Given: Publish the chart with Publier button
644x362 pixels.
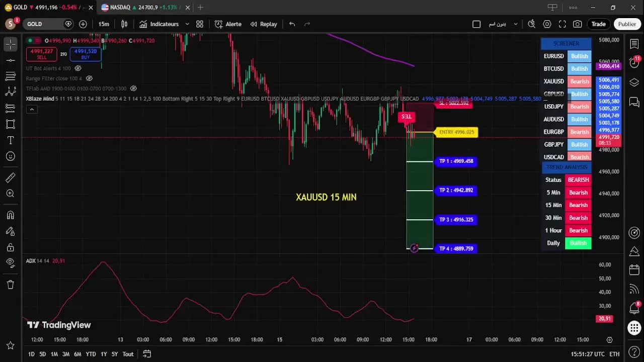Looking at the screenshot, I should [x=627, y=24].
